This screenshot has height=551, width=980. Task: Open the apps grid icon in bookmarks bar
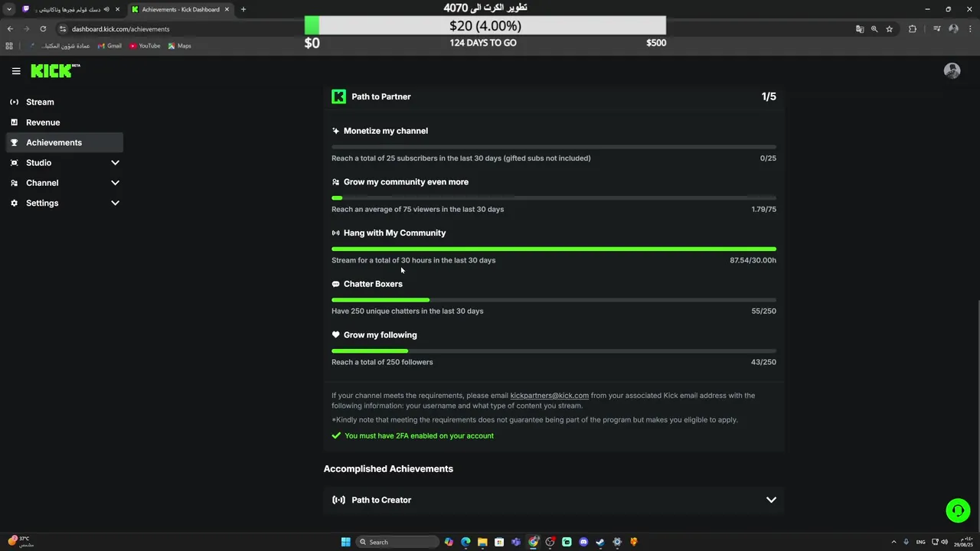tap(9, 46)
